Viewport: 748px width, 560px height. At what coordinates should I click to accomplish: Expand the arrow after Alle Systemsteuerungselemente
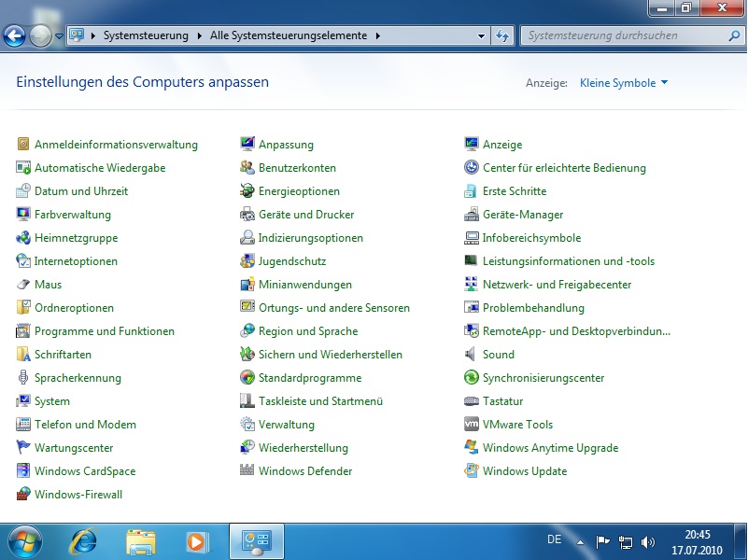377,35
